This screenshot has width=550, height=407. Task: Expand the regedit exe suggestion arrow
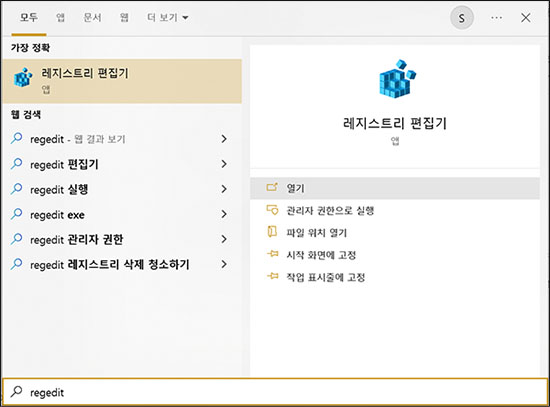224,214
